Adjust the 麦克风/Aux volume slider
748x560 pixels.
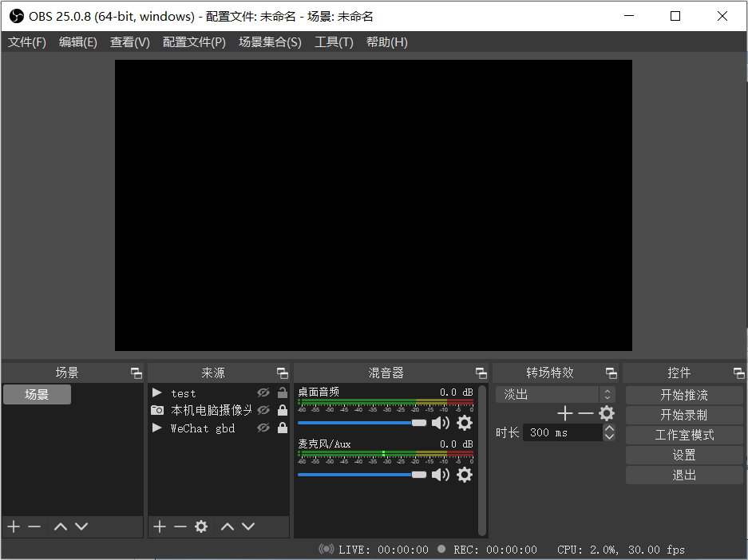(x=362, y=475)
